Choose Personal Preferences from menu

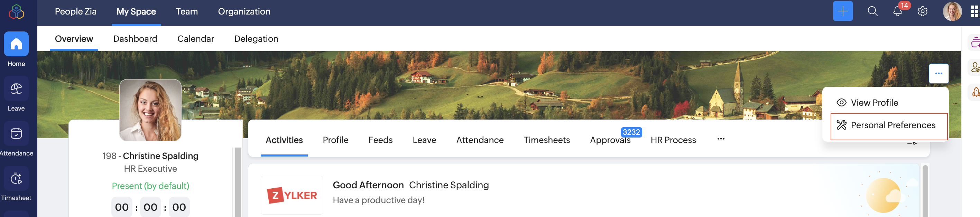(893, 125)
